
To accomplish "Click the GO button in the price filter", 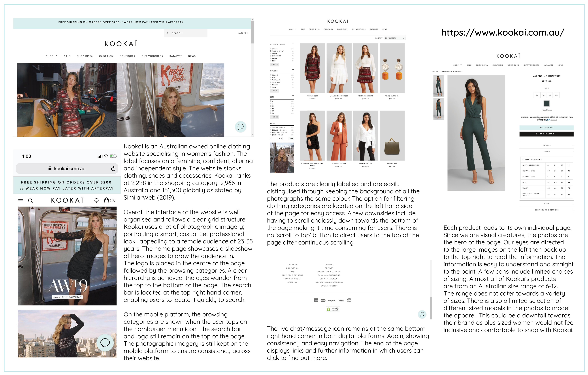I will point(291,138).
